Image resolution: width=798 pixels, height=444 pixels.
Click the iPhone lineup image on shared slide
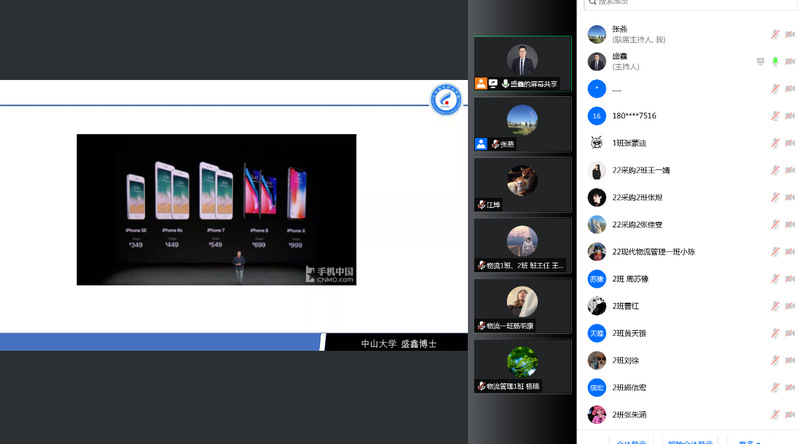click(x=216, y=209)
